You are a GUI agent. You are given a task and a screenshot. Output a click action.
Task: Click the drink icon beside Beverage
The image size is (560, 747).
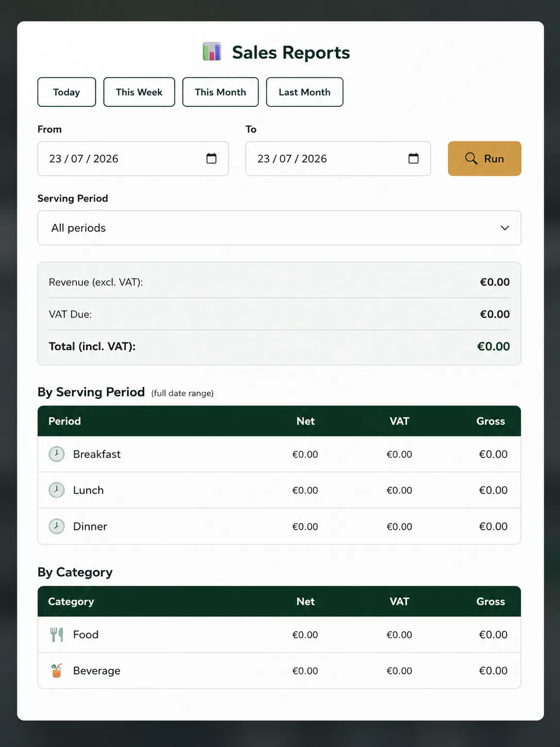[57, 671]
